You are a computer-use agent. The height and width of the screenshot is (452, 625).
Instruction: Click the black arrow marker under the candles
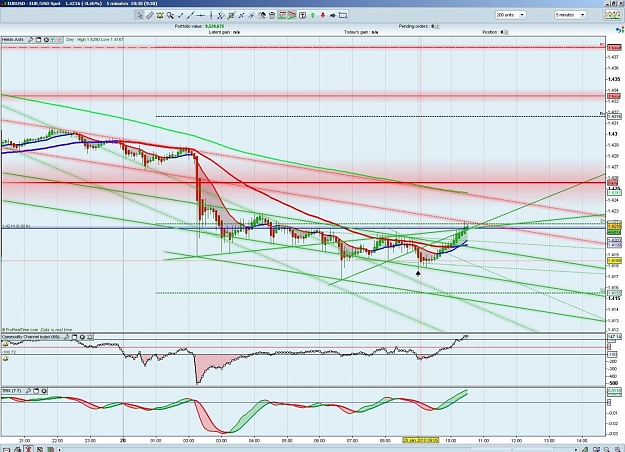418,273
